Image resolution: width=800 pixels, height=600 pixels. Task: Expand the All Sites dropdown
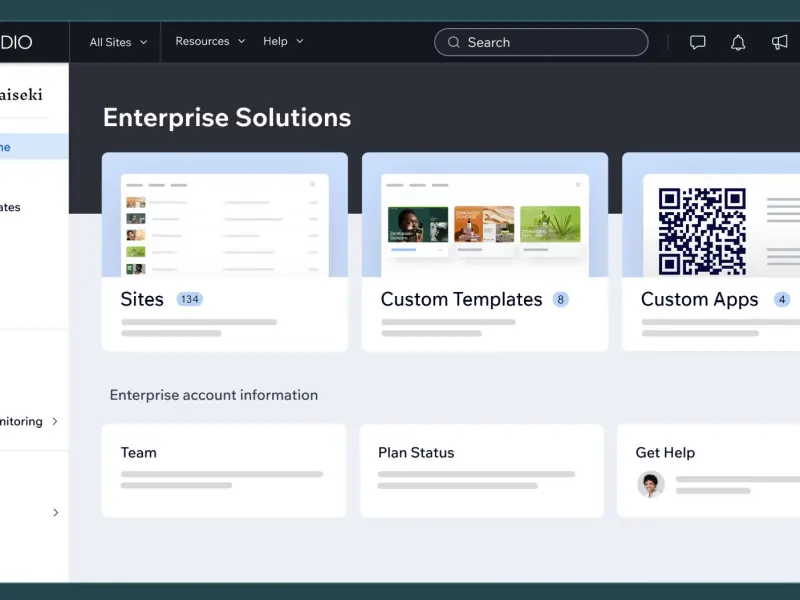(x=118, y=42)
